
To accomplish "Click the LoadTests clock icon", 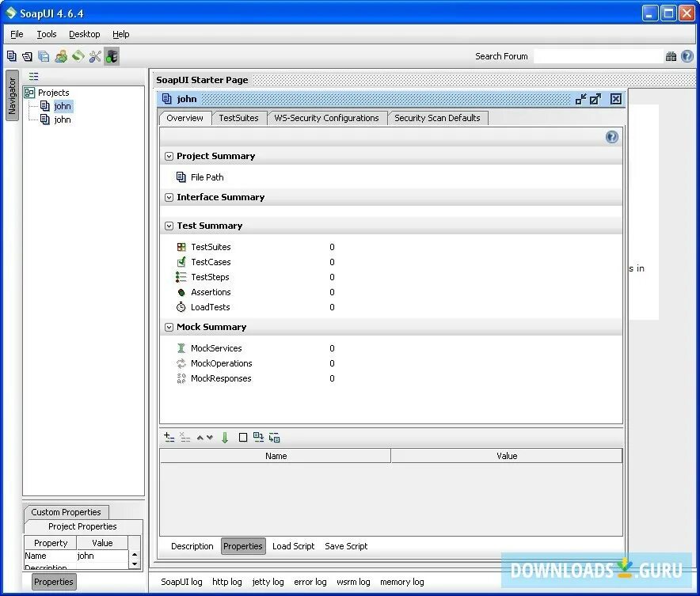I will (x=181, y=307).
